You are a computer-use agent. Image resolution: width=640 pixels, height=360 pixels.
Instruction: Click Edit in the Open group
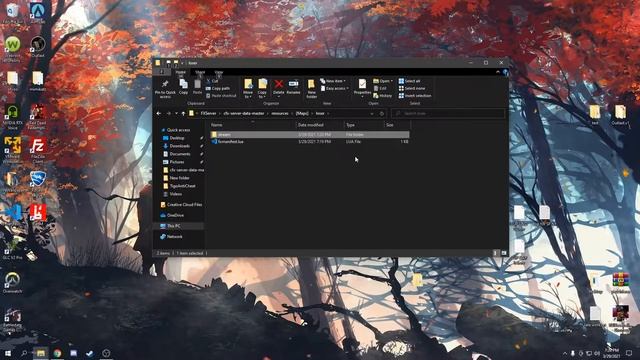[380, 88]
